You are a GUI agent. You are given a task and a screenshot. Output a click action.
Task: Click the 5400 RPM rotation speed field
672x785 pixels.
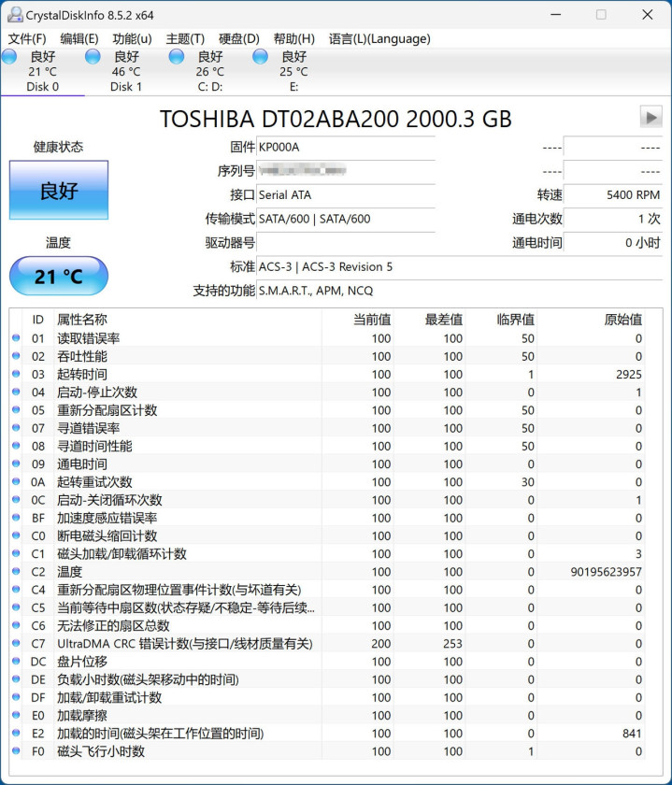click(x=612, y=194)
